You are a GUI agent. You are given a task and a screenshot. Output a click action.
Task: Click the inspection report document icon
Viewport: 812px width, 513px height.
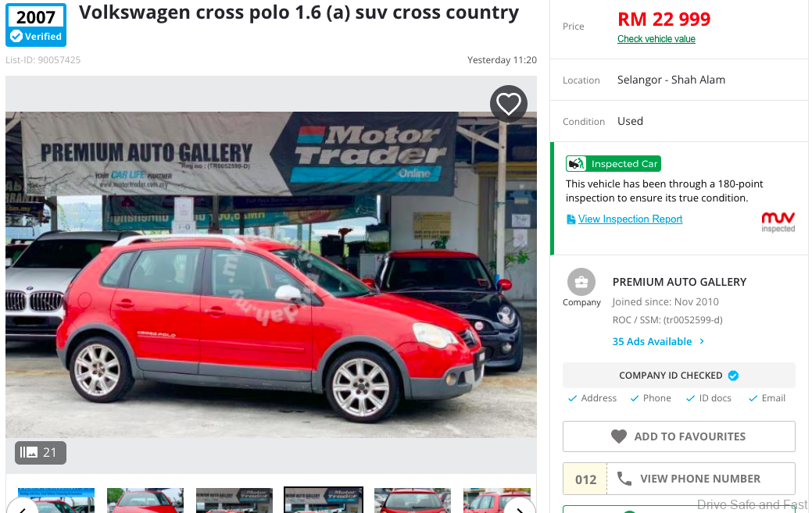tap(571, 219)
